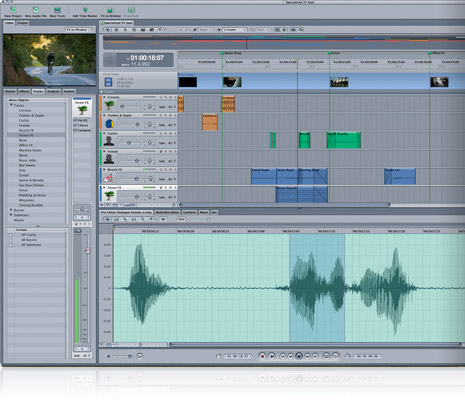
Task: Click the Play button in the transport bar
Action: (272, 356)
